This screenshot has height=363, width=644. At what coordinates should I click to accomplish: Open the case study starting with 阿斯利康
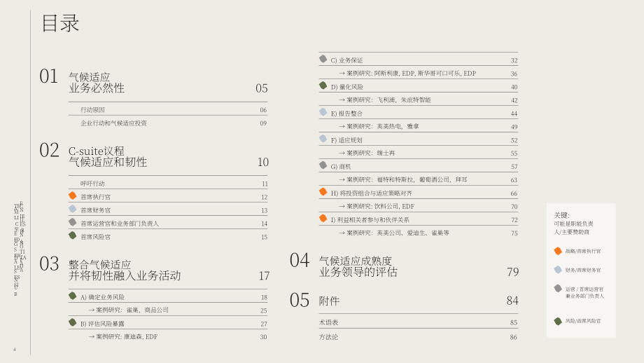click(407, 74)
